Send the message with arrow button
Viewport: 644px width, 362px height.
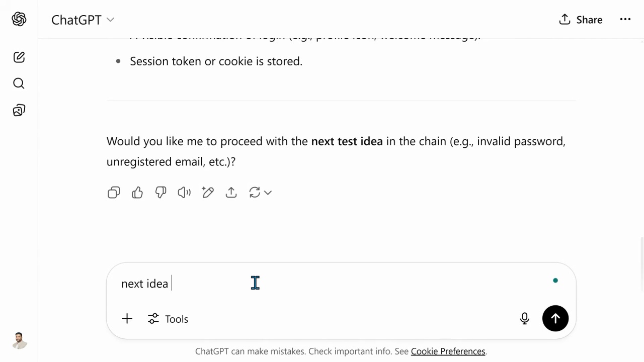(555, 318)
